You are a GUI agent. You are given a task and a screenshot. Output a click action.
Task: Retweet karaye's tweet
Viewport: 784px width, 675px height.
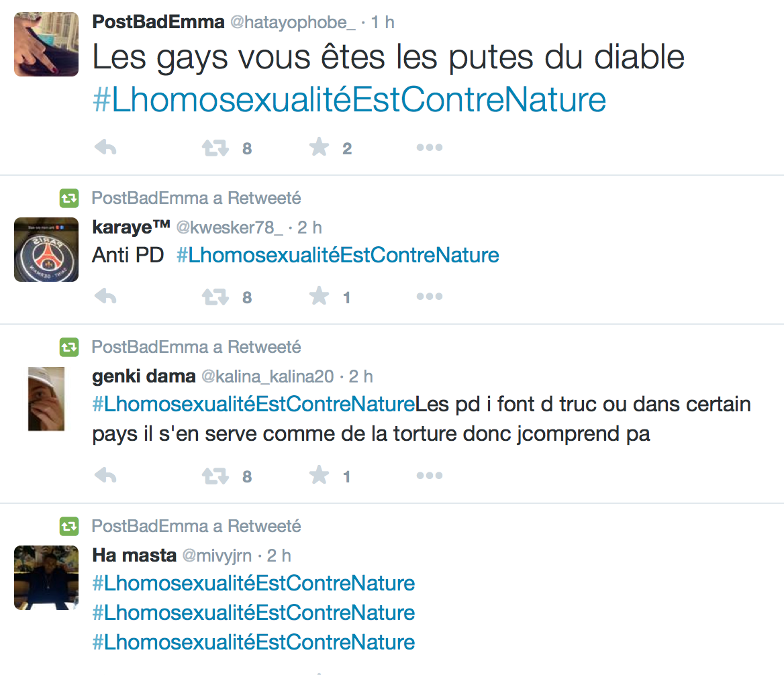click(215, 297)
